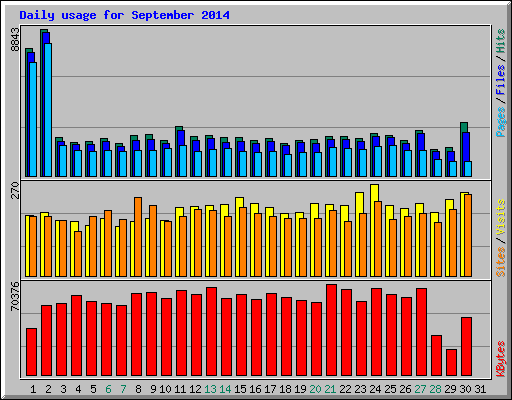The height and width of the screenshot is (400, 512).
Task: Click the green weekend day 27 label
Action: 420,389
